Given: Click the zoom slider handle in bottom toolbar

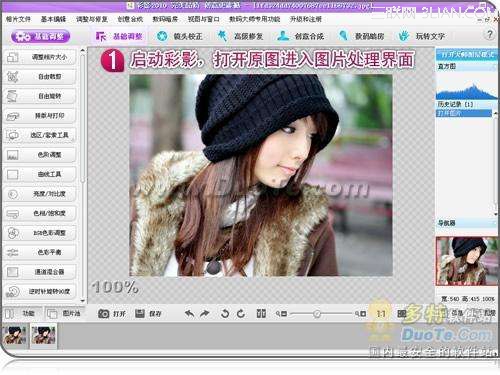Looking at the screenshot, I should coord(317,314).
